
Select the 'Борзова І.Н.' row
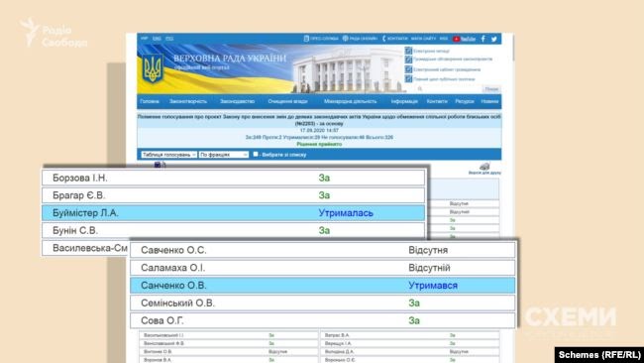click(x=233, y=178)
